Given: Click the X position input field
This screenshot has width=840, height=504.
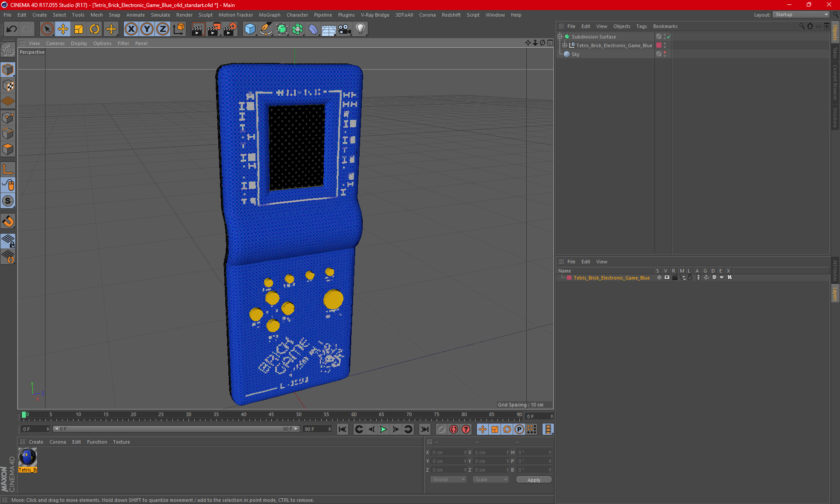Looking at the screenshot, I should pyautogui.click(x=449, y=452).
